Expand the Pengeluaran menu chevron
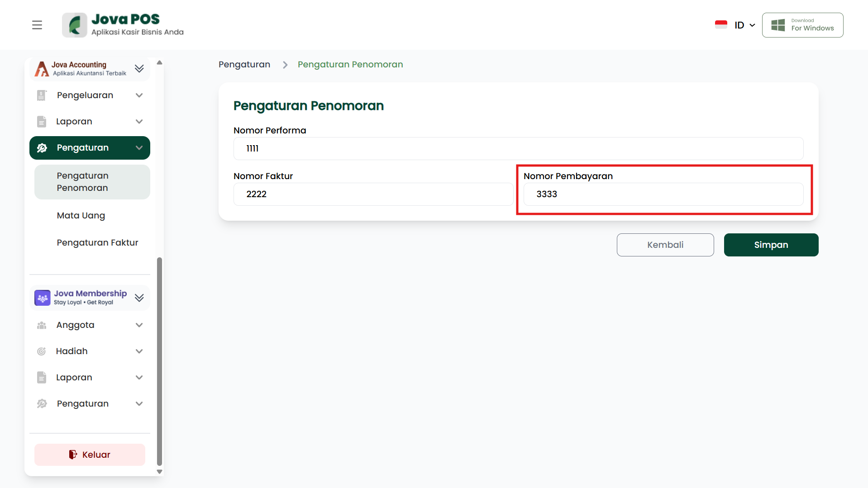The width and height of the screenshot is (868, 488). pyautogui.click(x=139, y=95)
